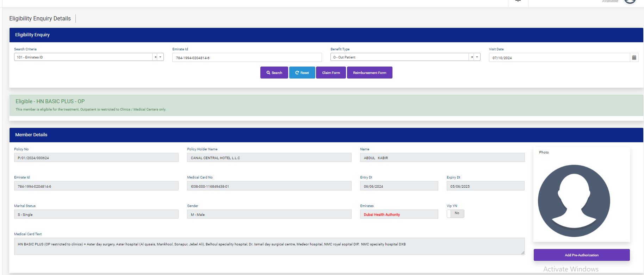Viewport: 644px width, 275px height.
Task: Expand the Search Criteria dropdown arrow
Action: [x=160, y=57]
